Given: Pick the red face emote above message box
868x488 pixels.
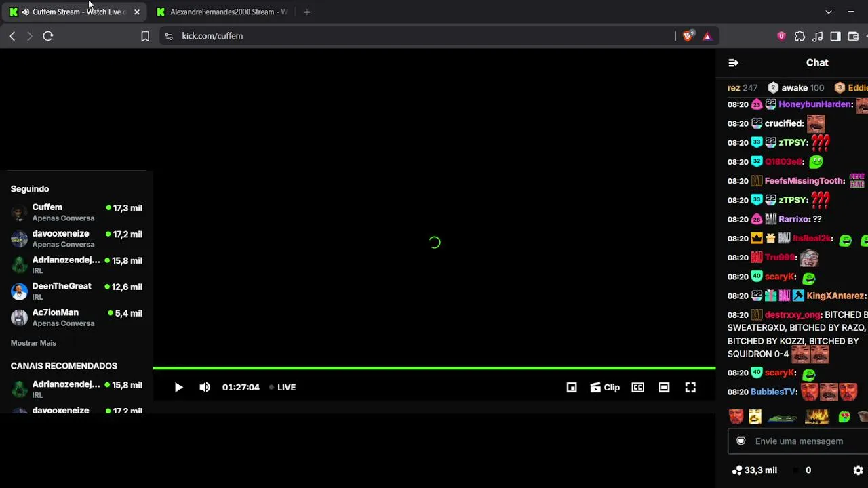Looking at the screenshot, I should 736,416.
